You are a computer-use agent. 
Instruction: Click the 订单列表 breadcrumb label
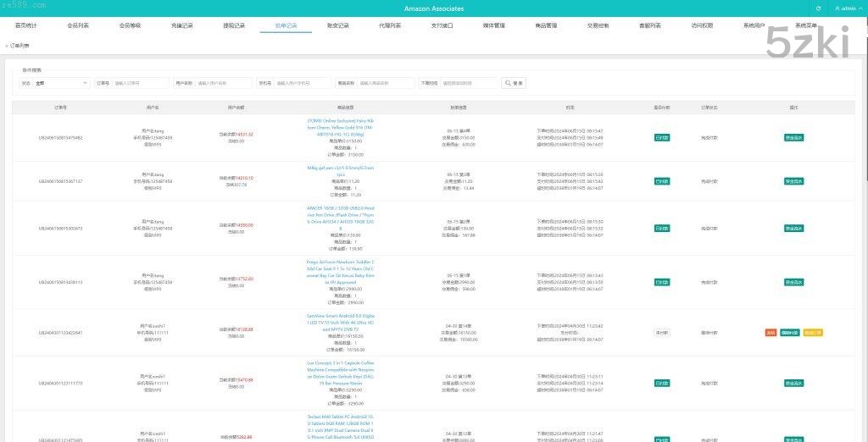tap(19, 46)
